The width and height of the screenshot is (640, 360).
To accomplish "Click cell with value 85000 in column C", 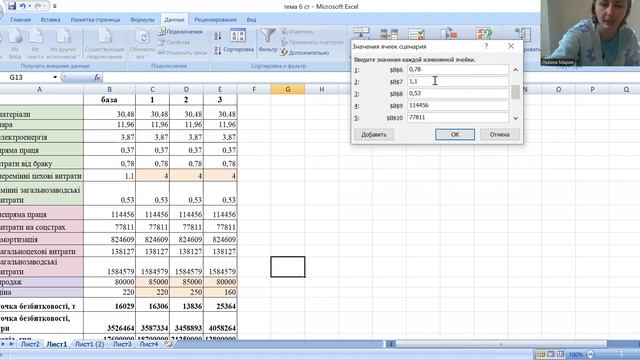I will tap(152, 282).
